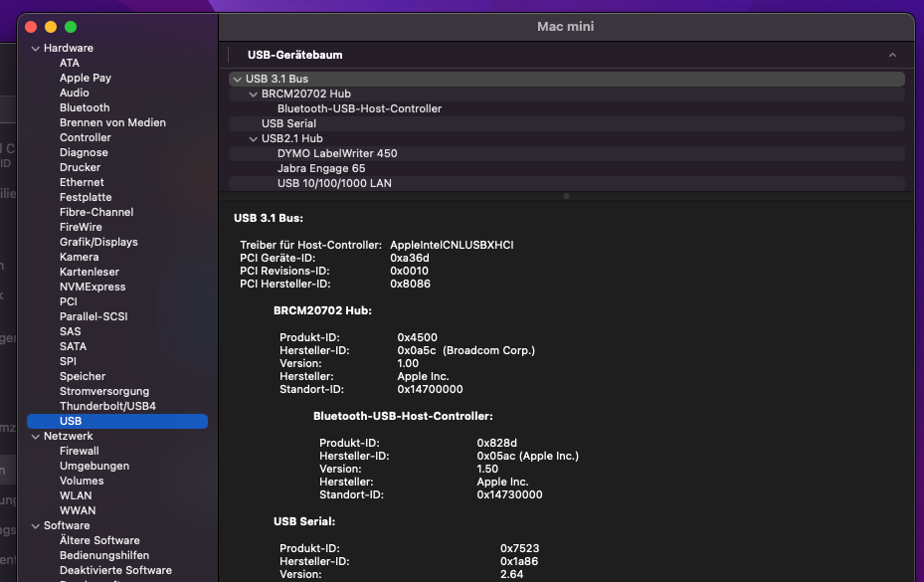Collapse the BRCM20702 Hub tree node
Image resolution: width=924 pixels, height=582 pixels.
[x=253, y=94]
